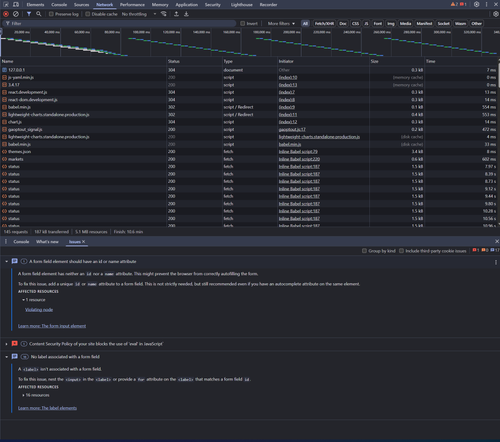Viewport: 500px width, 442px height.
Task: Select the Fetch/XHR filter chip
Action: 324,23
